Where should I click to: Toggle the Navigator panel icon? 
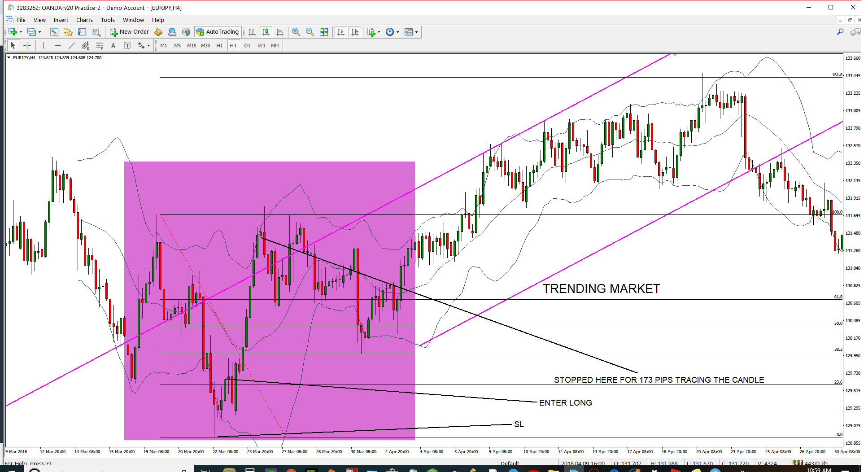82,32
